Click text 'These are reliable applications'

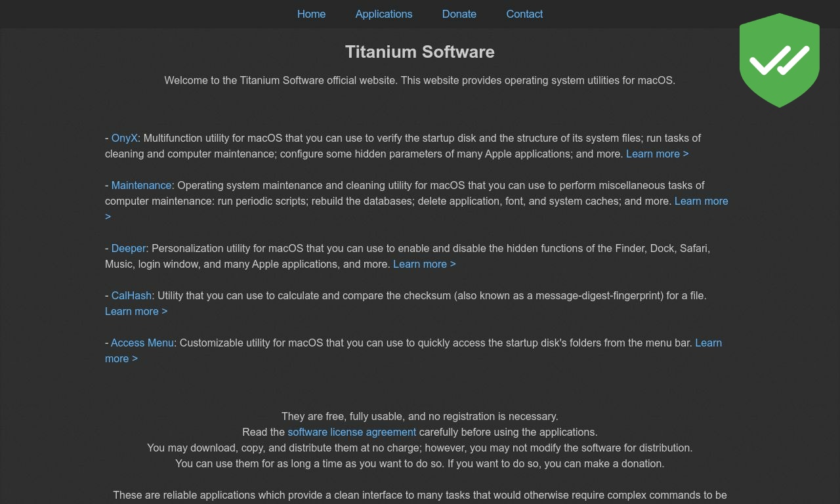point(420,495)
